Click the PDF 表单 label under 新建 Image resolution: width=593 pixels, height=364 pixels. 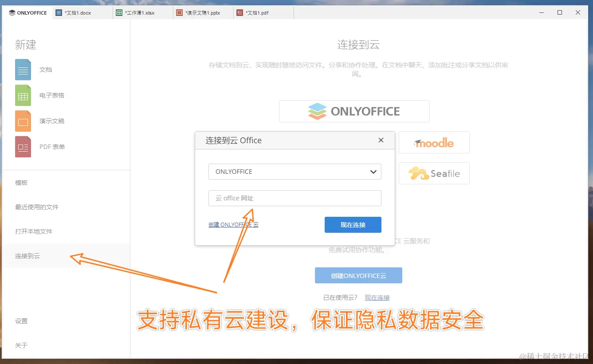[52, 147]
